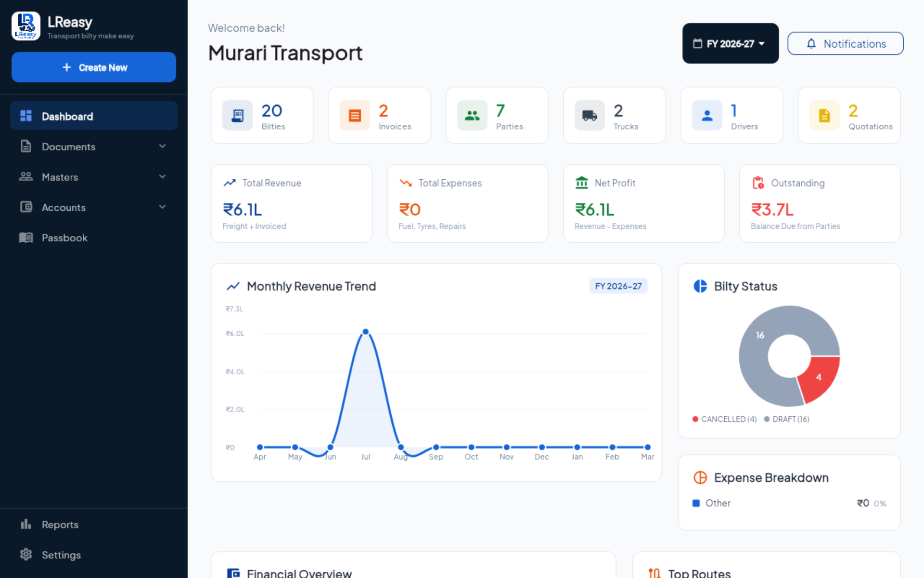Image resolution: width=924 pixels, height=578 pixels.
Task: Click the Accounts wallet icon
Action: tap(26, 207)
